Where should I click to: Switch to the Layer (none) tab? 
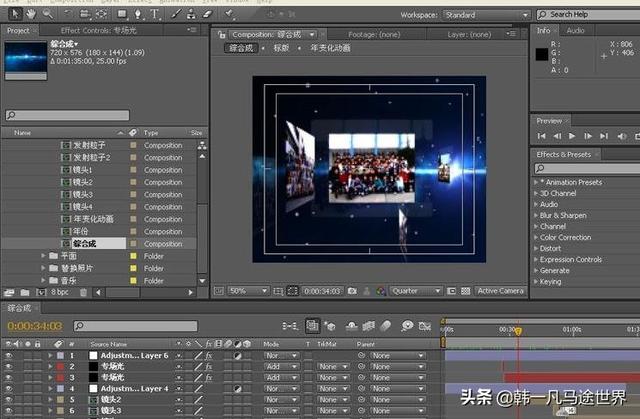[x=469, y=35]
